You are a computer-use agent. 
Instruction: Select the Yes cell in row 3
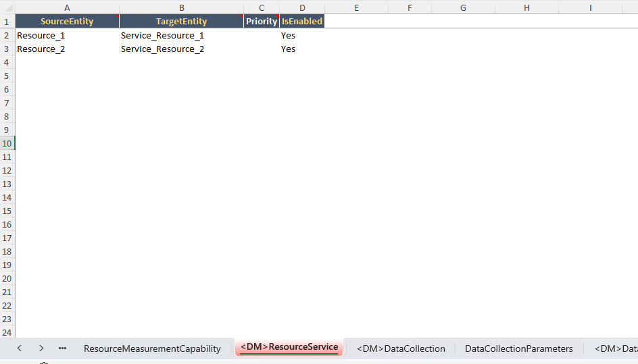click(x=302, y=49)
